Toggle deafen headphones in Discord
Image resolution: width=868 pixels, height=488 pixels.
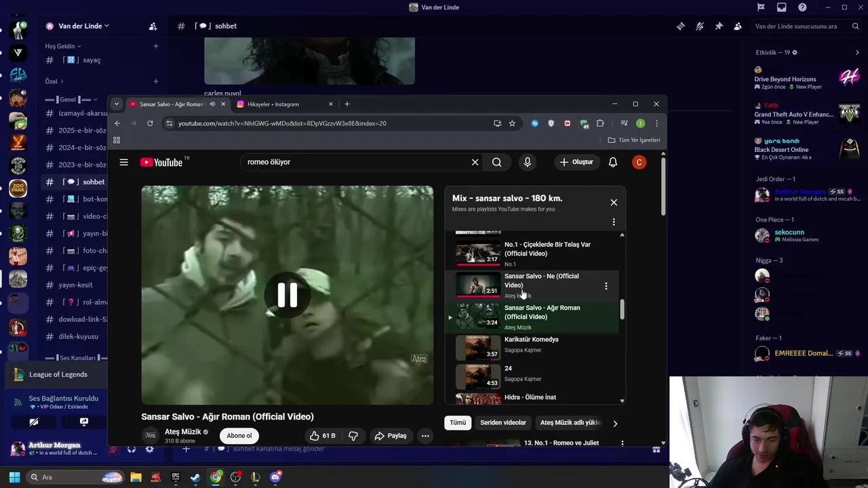click(x=132, y=449)
